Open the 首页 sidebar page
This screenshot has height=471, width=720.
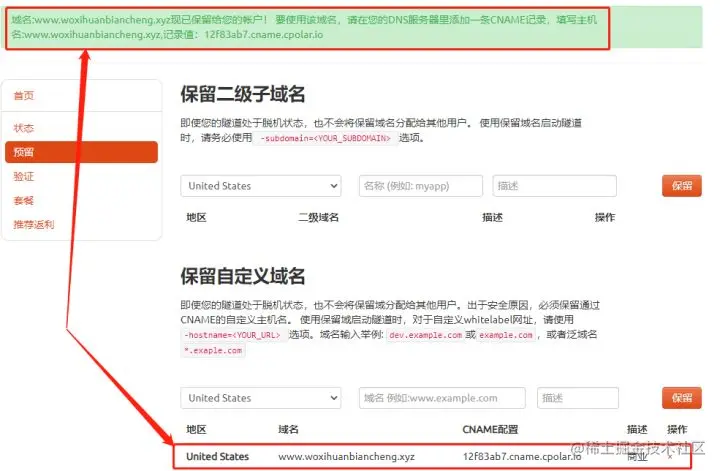click(x=24, y=95)
